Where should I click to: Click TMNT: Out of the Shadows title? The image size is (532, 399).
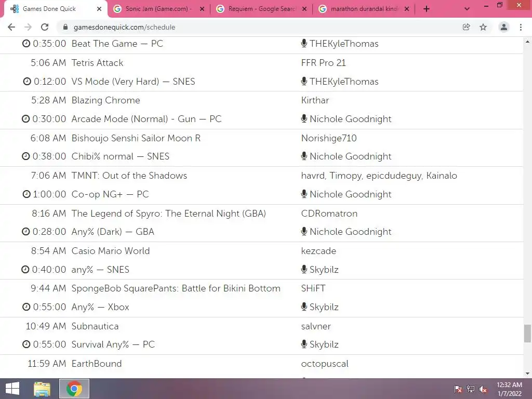pyautogui.click(x=129, y=176)
